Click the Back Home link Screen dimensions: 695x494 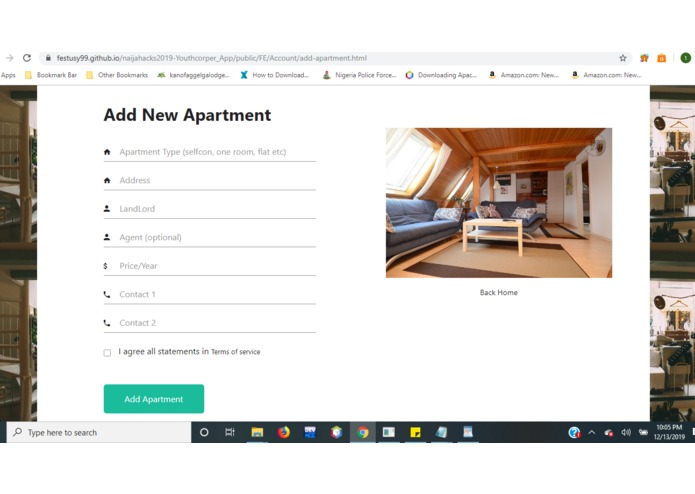tap(499, 292)
